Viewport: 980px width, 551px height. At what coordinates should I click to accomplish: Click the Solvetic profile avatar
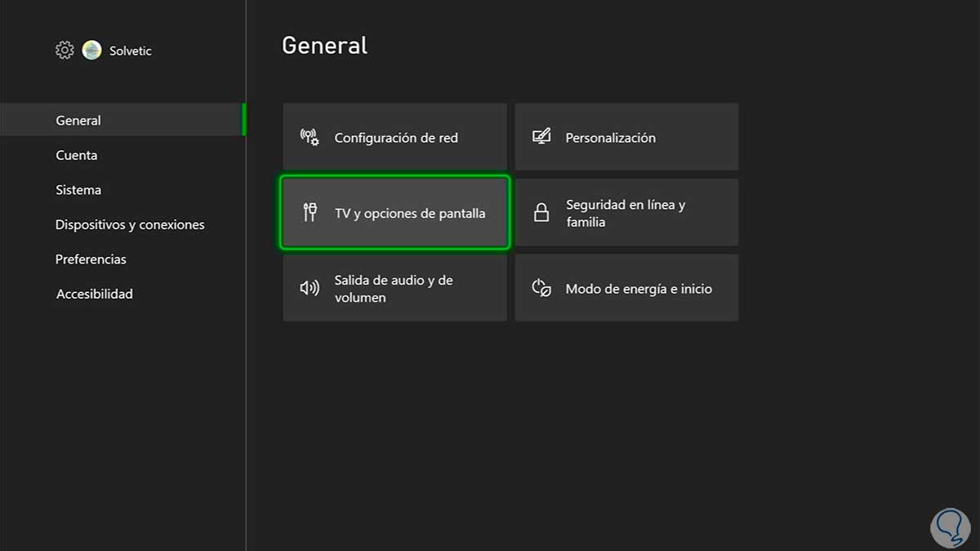(91, 51)
